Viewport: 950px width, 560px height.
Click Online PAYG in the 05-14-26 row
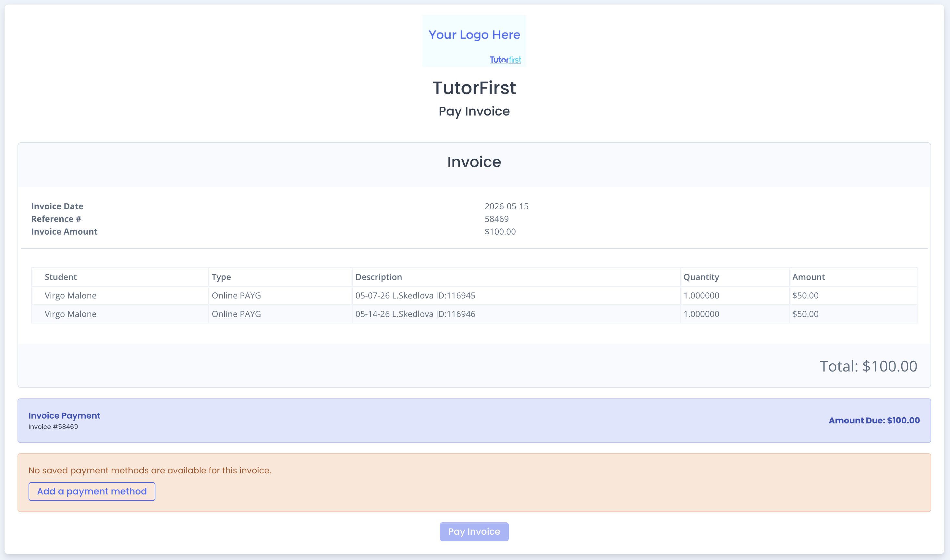236,314
